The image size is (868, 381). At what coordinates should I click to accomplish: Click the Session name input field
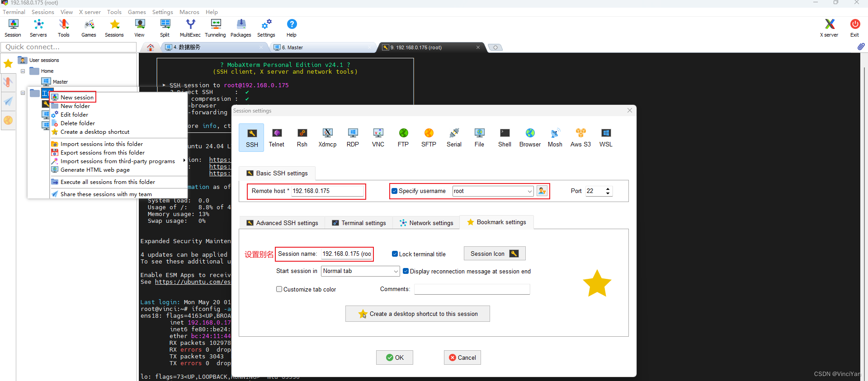pos(347,254)
